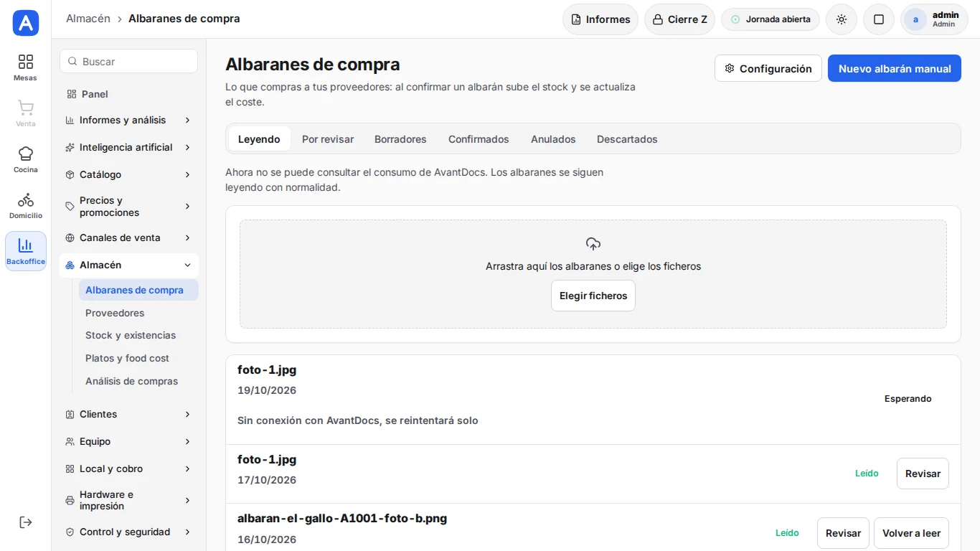Viewport: 980px width, 551px height.
Task: Click the Canales de venta globe icon
Action: coord(70,237)
